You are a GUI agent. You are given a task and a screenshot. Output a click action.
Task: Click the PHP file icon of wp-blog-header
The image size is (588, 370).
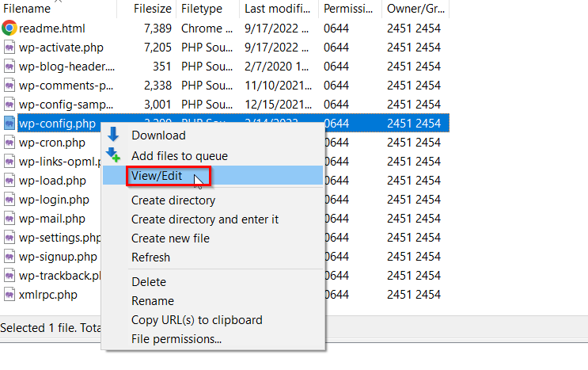9,67
